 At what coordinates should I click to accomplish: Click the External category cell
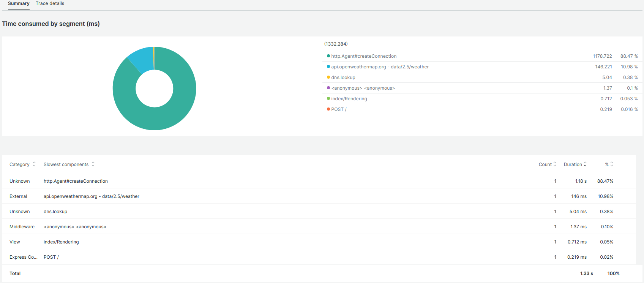[x=18, y=196]
